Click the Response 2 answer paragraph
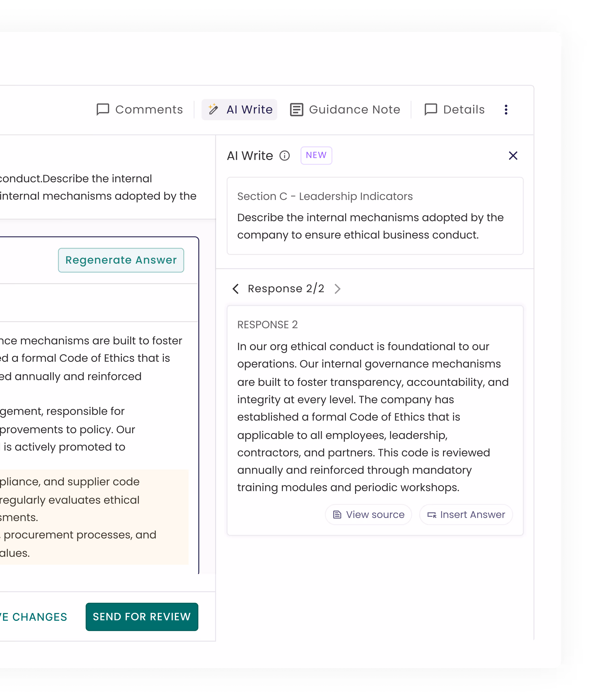 point(373,417)
